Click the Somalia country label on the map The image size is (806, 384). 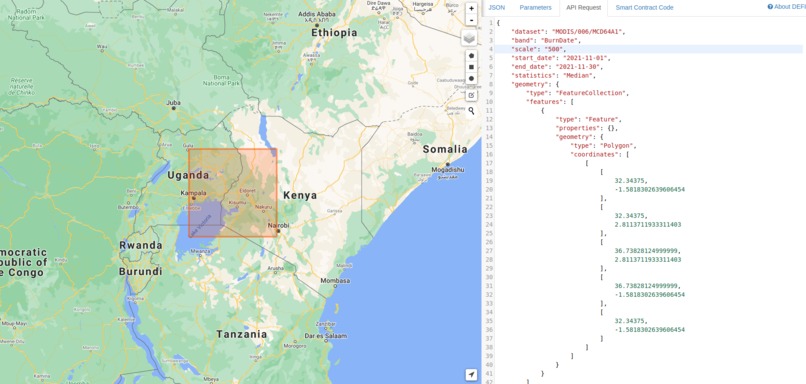445,150
